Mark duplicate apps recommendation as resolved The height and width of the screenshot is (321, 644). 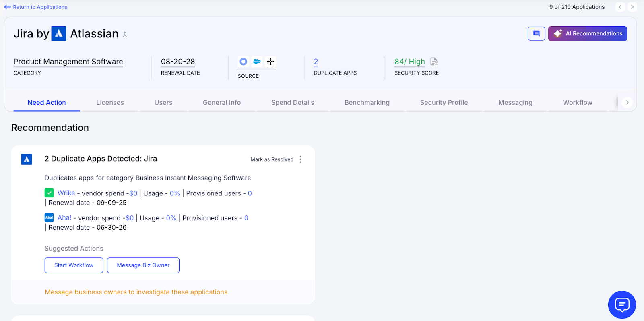pyautogui.click(x=272, y=159)
